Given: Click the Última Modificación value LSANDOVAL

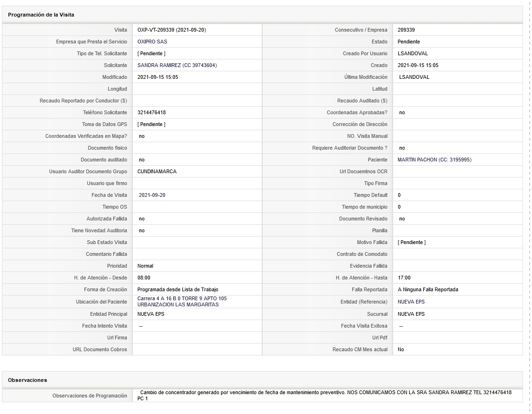Looking at the screenshot, I should point(414,77).
